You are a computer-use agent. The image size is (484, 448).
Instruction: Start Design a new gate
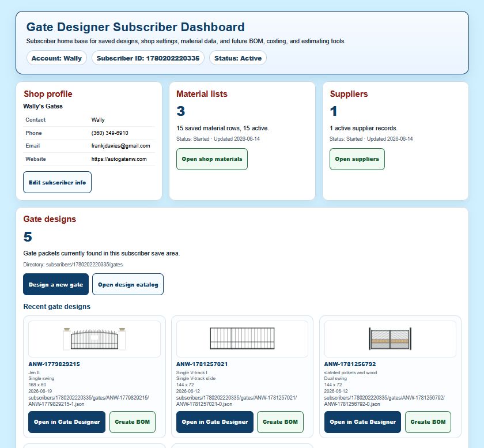[56, 284]
